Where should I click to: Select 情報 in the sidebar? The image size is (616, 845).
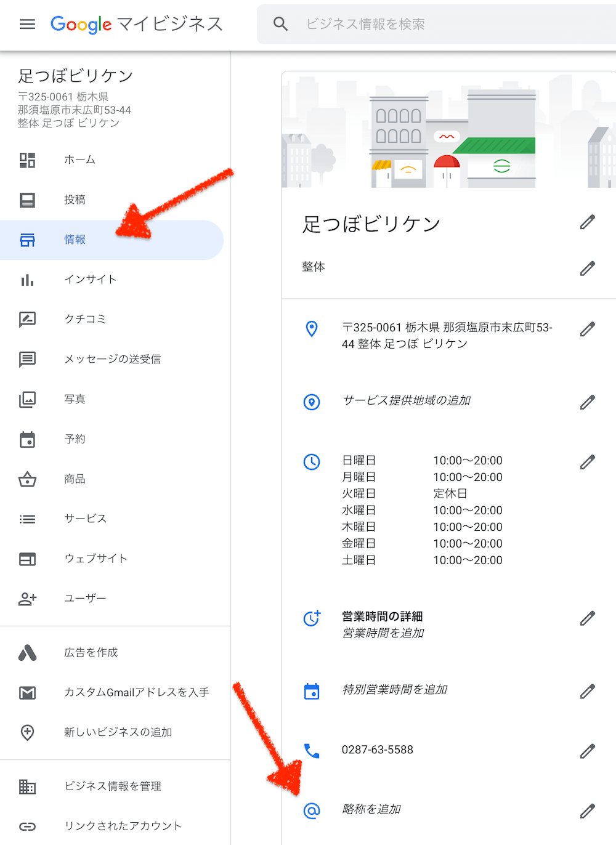111,240
